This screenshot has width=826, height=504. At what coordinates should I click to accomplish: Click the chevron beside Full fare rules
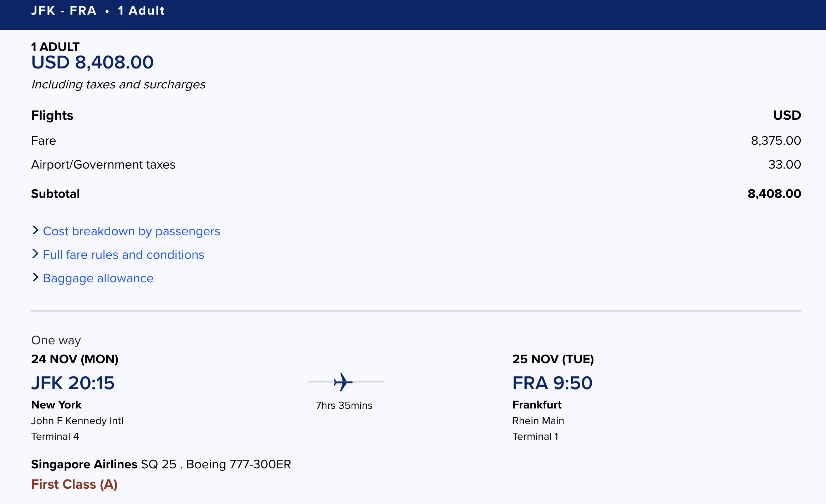35,254
